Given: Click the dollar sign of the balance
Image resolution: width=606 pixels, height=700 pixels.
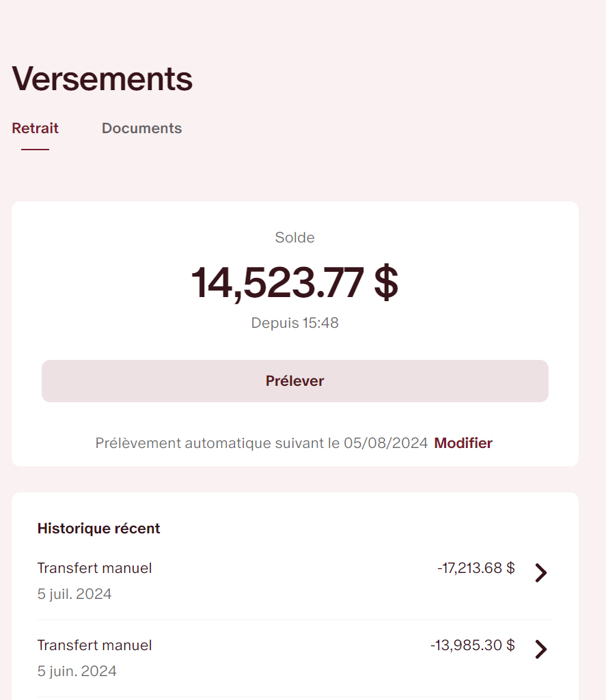Looking at the screenshot, I should 386,282.
